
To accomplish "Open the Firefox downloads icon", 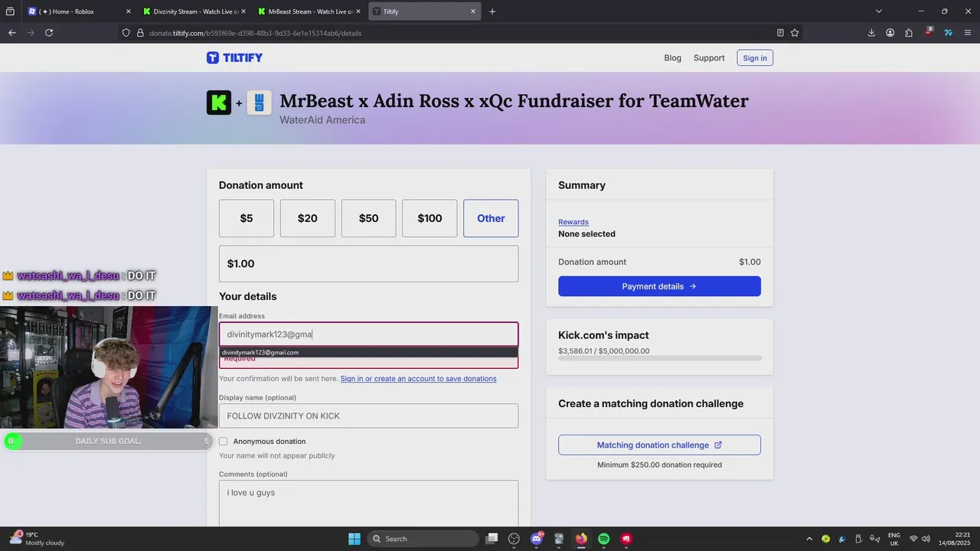I will 871,33.
